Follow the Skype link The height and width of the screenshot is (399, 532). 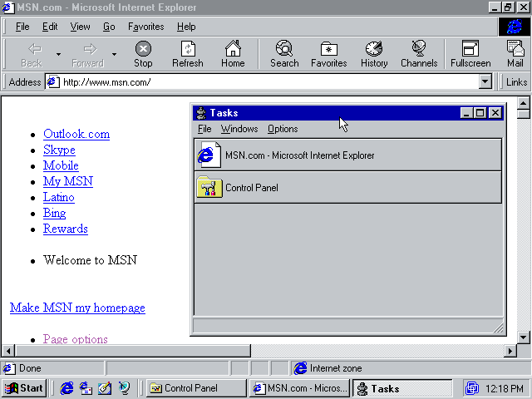tap(59, 150)
